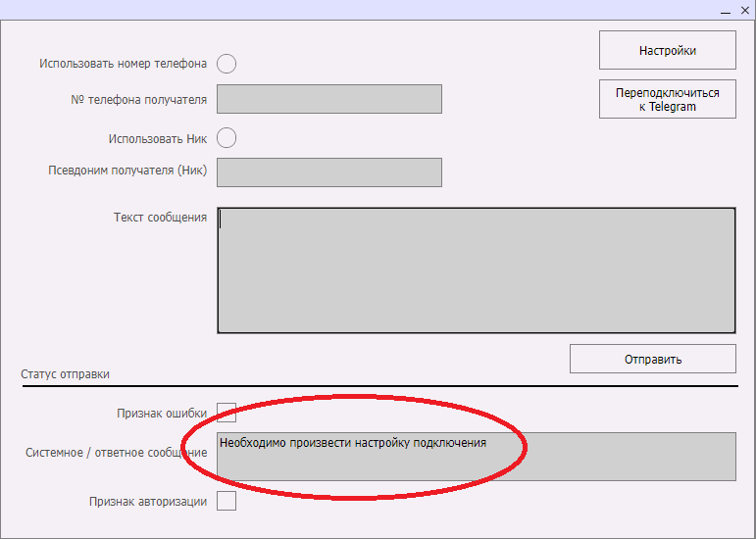Click the "Статус отправки" section header
The height and width of the screenshot is (539, 756).
point(66,374)
